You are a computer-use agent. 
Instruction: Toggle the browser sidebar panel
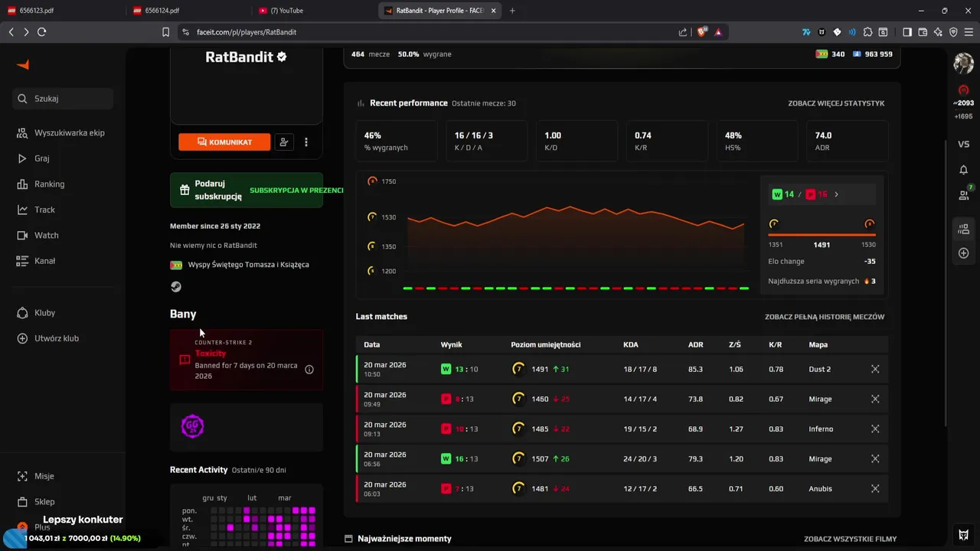(x=907, y=32)
